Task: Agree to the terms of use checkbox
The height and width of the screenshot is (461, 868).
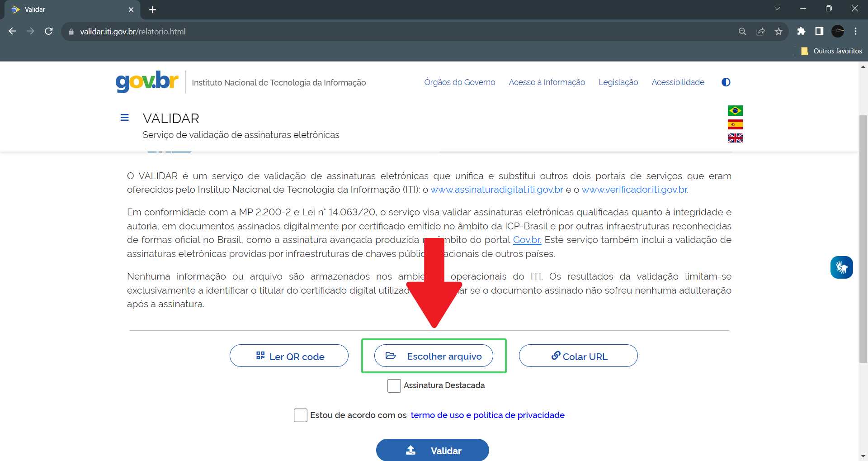Action: (301, 415)
